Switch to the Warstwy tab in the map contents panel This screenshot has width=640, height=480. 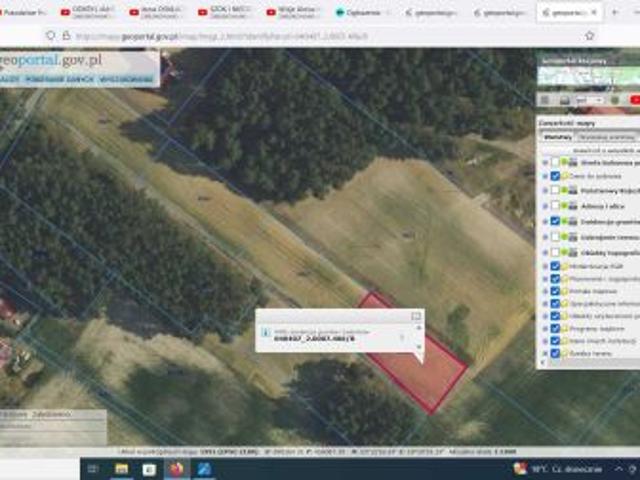(x=558, y=137)
